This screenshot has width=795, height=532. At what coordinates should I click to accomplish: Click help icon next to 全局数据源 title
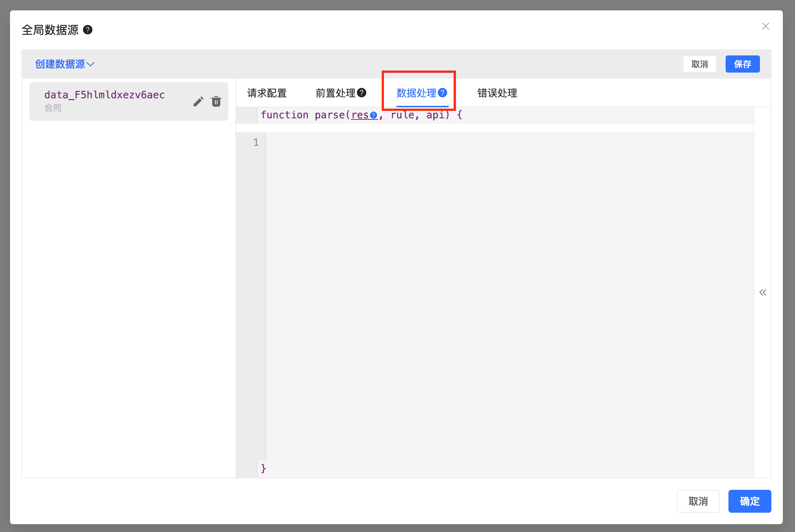point(88,30)
